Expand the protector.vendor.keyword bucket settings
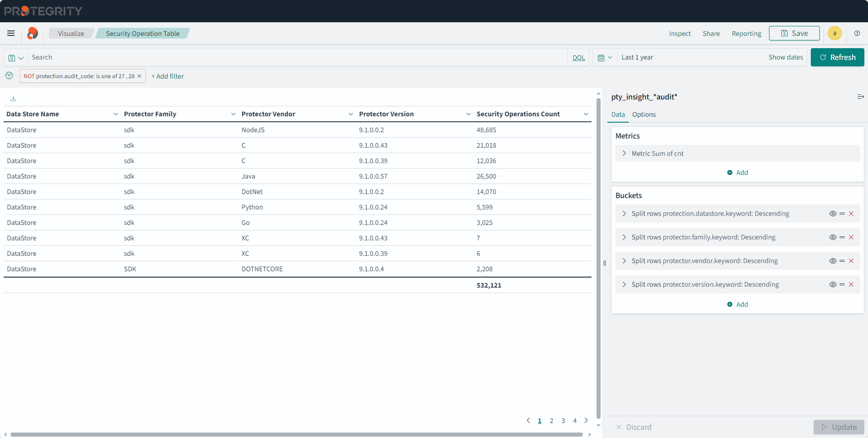 pyautogui.click(x=624, y=261)
